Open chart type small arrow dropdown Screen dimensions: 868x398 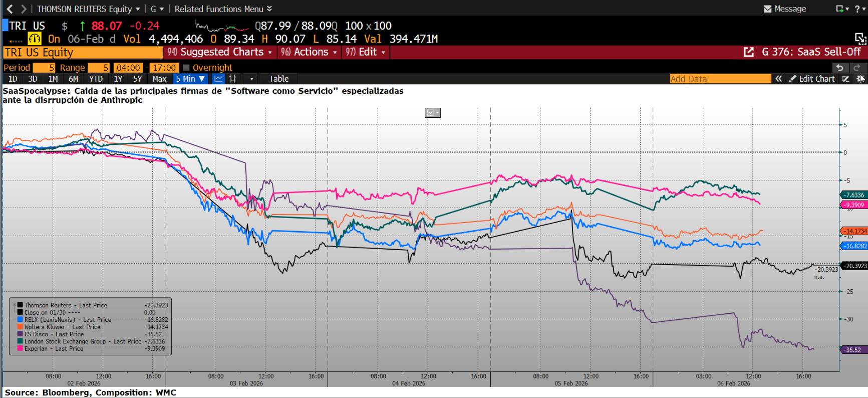(251, 79)
